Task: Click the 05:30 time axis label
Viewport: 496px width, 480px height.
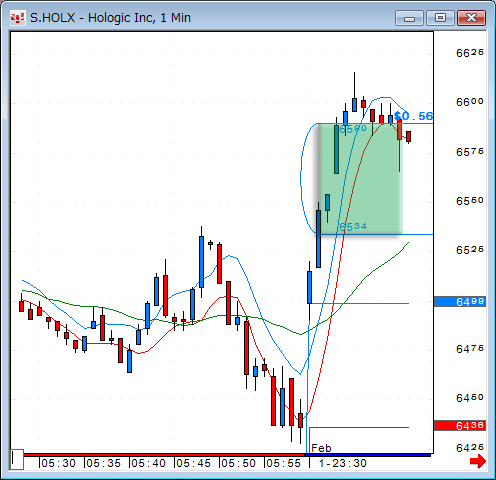Action: click(x=58, y=463)
